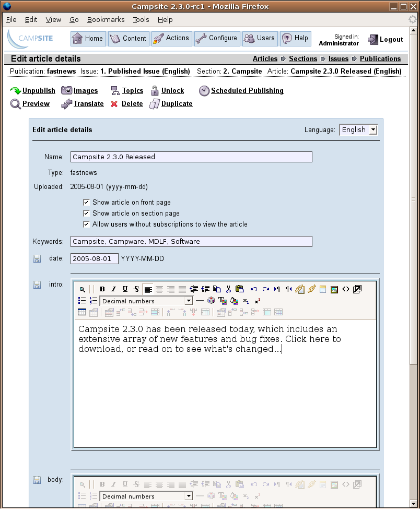
Task: Copy selection using intro editor copy icon
Action: 217,289
